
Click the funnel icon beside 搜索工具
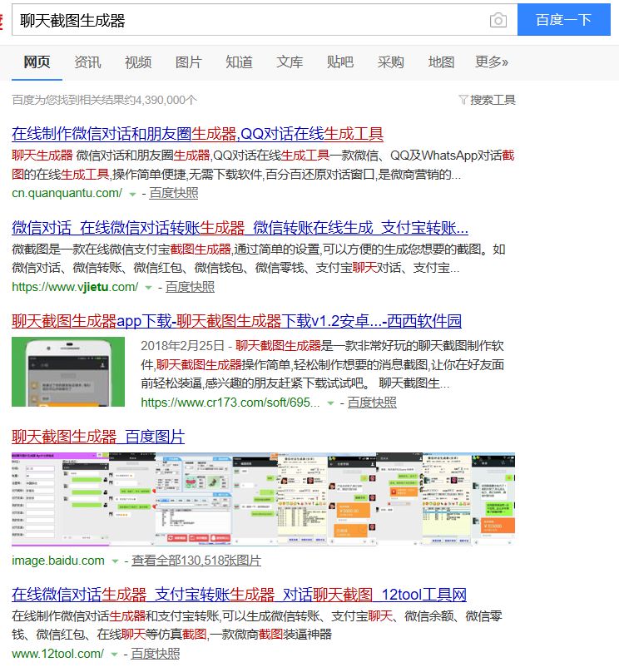pyautogui.click(x=463, y=100)
